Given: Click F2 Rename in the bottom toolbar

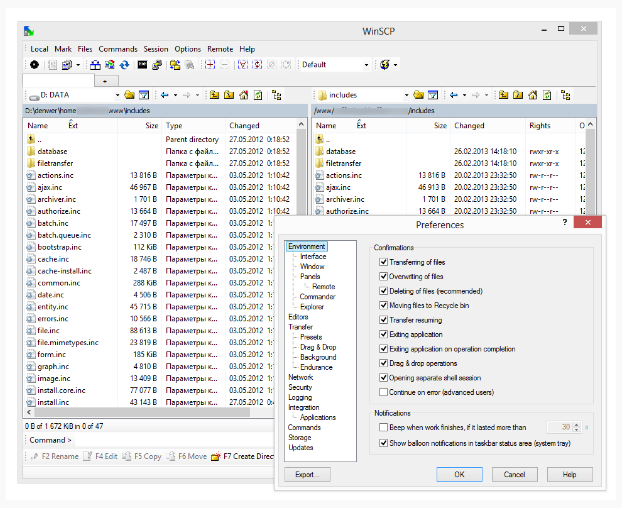Looking at the screenshot, I should 55,456.
